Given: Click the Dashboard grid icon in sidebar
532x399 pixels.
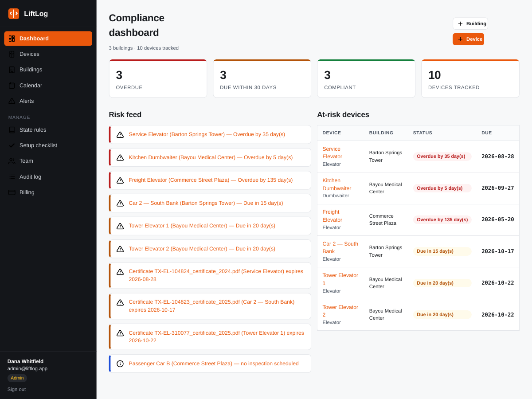Looking at the screenshot, I should (x=12, y=39).
